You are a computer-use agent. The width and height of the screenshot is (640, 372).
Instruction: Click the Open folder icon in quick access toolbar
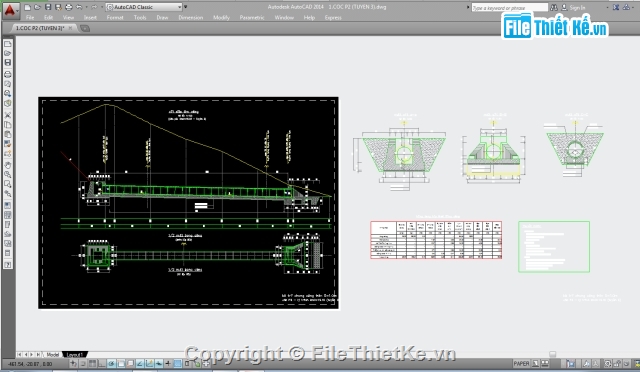click(37, 7)
